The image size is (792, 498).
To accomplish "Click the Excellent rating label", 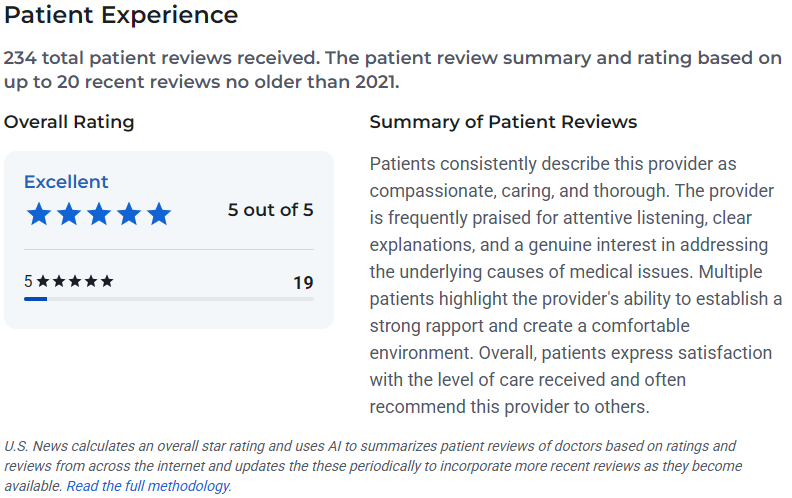I will (x=66, y=182).
